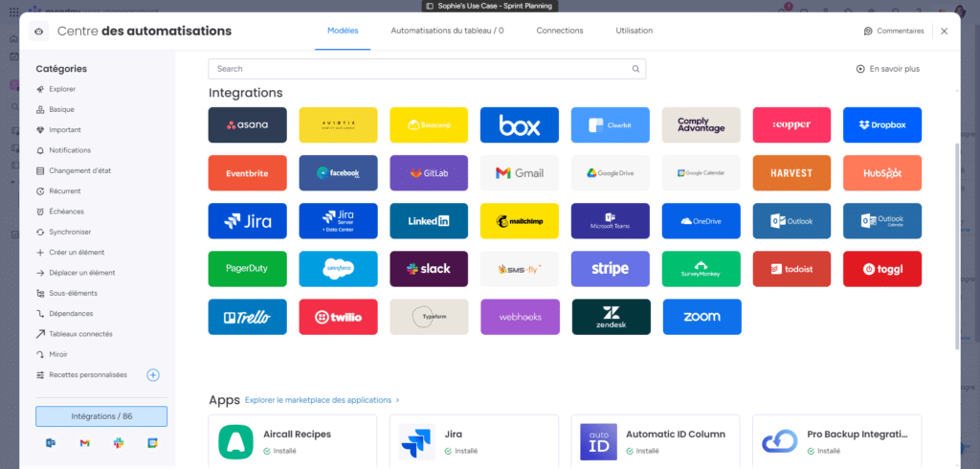Open the PagerDuty integration tile

point(248,269)
